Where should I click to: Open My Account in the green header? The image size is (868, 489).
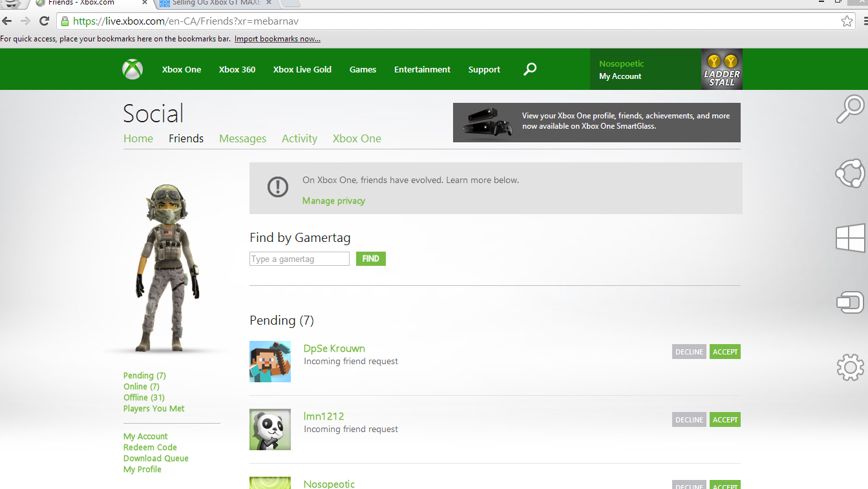620,76
